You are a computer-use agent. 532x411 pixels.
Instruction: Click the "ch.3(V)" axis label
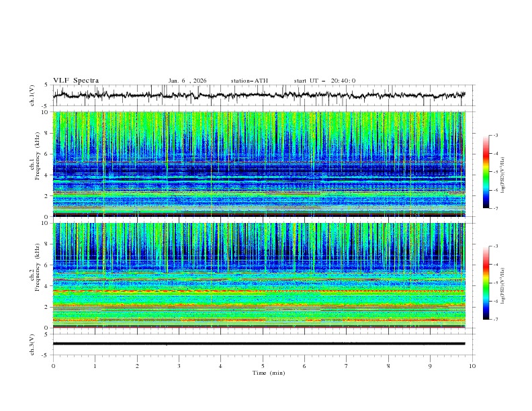[x=32, y=345]
